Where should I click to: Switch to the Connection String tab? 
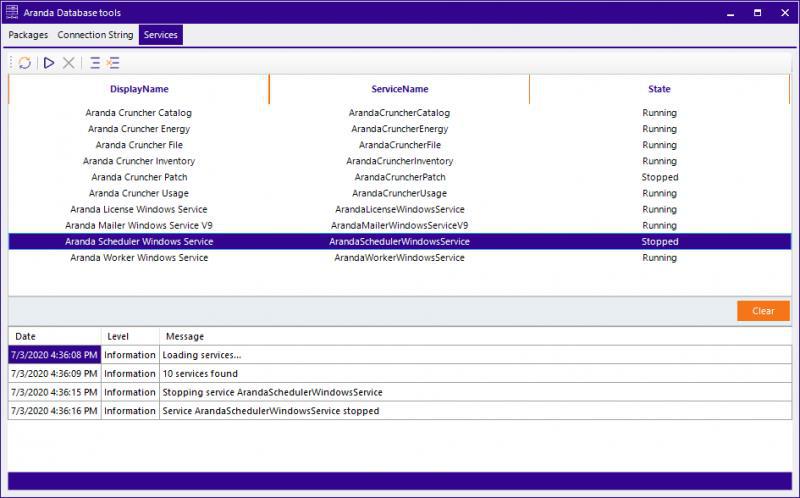(95, 35)
